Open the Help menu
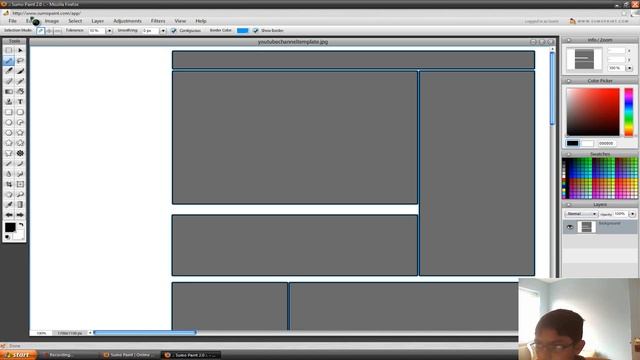Viewport: 640px width, 360px height. click(x=201, y=21)
